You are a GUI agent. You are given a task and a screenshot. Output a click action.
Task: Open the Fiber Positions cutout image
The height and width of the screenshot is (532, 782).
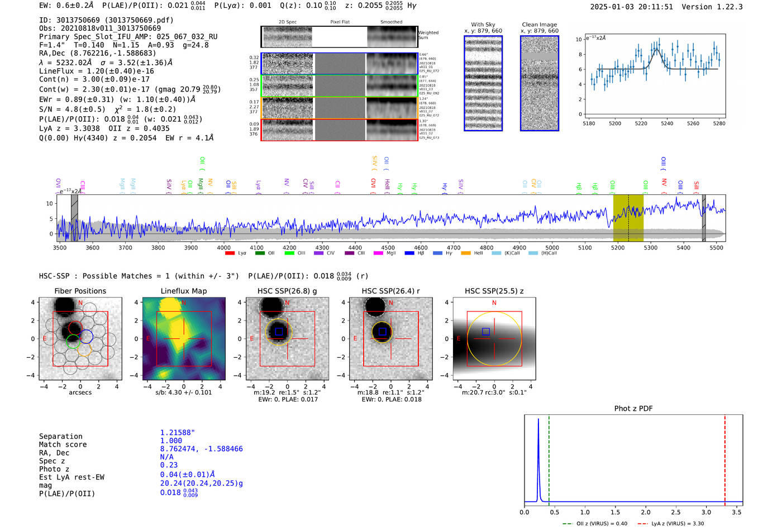(x=80, y=338)
